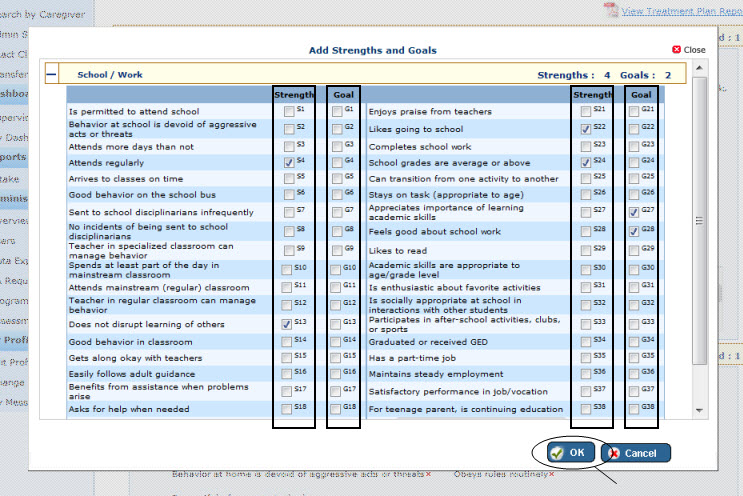Click the 'Attends regularly' row text
Image resolution: width=743 pixels, height=496 pixels.
pyautogui.click(x=106, y=162)
